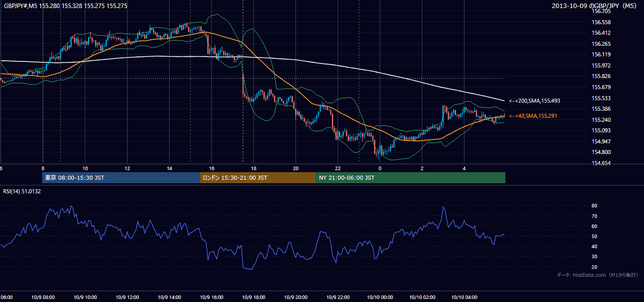The width and height of the screenshot is (644, 302).
Task: Click RSI scale label 50
Action: pyautogui.click(x=595, y=236)
